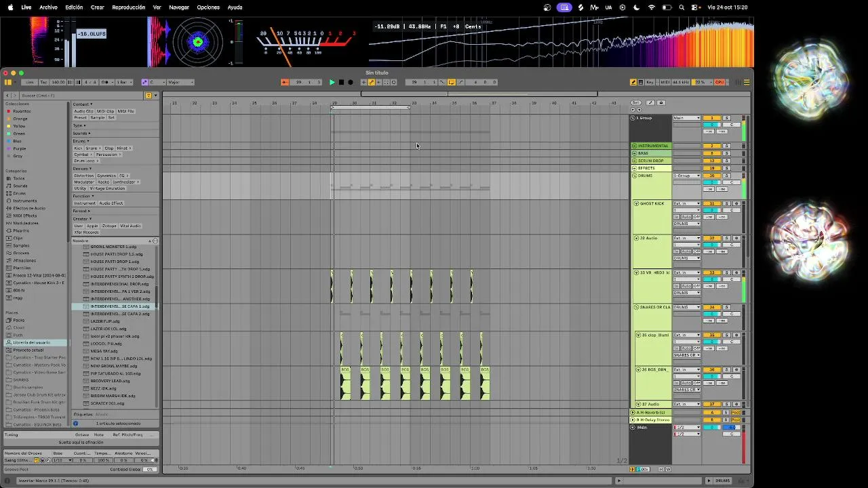Toggle the INSTRUMENTAL track activator number 2
This screenshot has width=868, height=488.
(x=712, y=146)
